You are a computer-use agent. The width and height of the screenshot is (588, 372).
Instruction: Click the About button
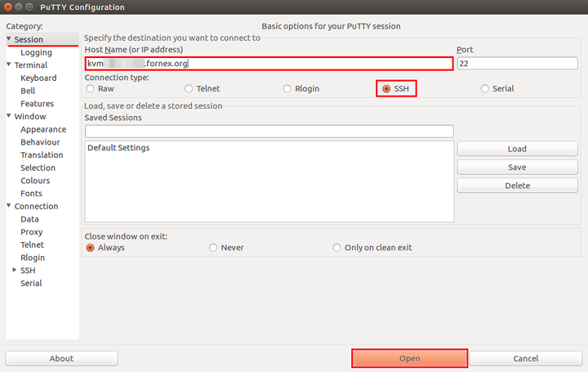[61, 358]
